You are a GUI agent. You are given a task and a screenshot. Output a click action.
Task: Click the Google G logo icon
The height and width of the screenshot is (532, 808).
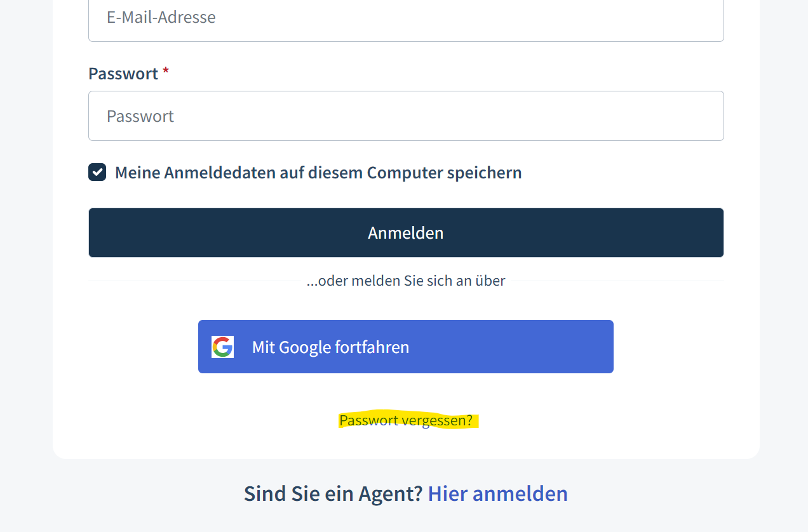[222, 347]
